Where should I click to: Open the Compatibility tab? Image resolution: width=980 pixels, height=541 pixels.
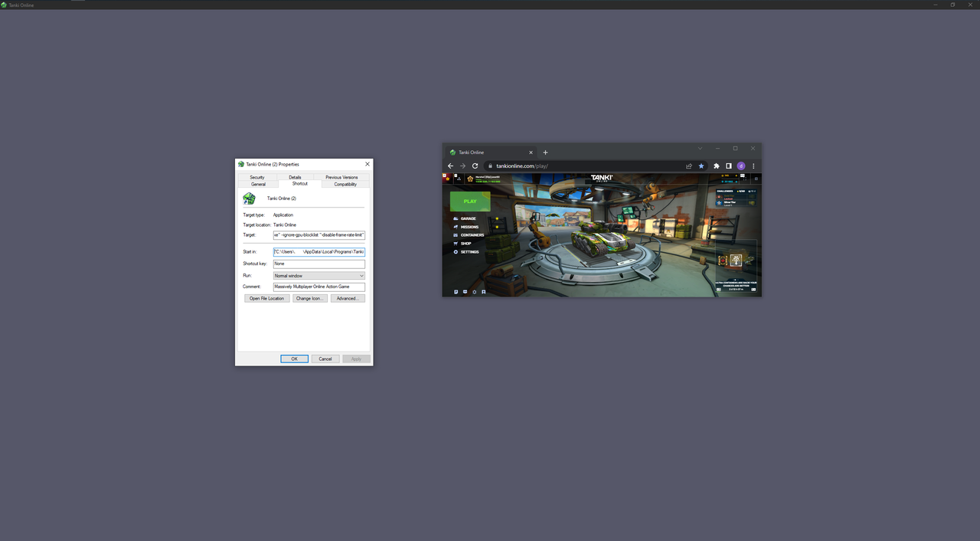point(345,184)
